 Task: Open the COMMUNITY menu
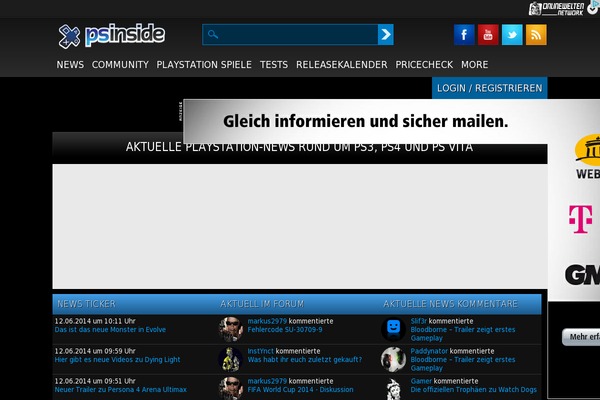point(120,65)
